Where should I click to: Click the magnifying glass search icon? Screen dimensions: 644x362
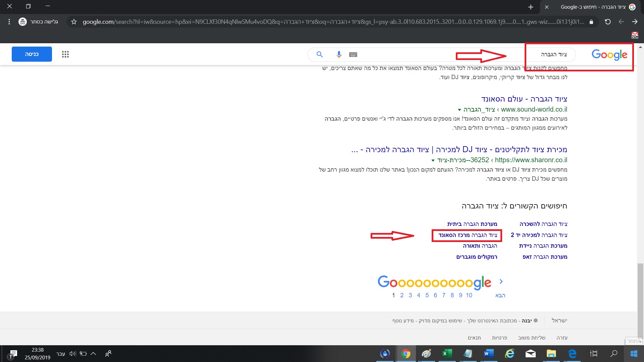[x=320, y=54]
